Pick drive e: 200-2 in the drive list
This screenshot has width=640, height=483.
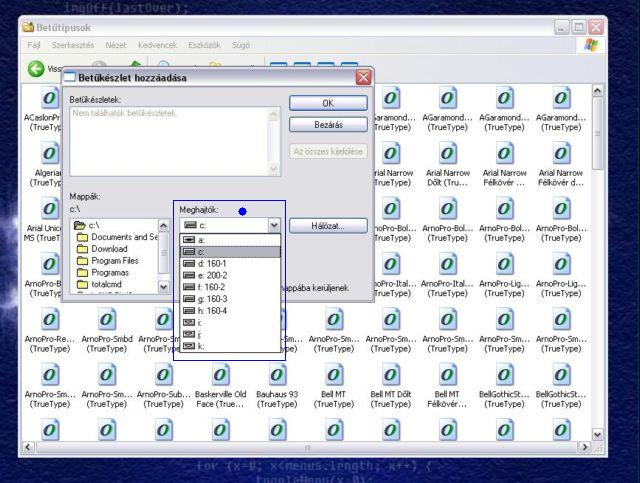215,276
